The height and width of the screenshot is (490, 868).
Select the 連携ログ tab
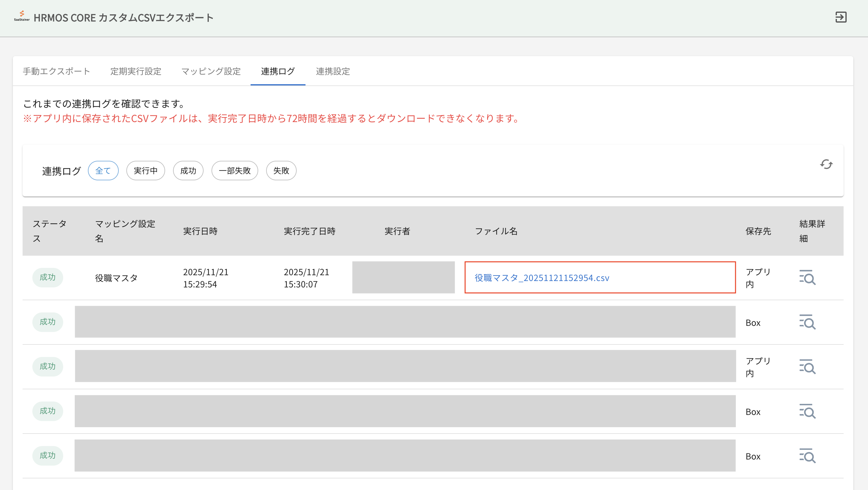tap(278, 71)
